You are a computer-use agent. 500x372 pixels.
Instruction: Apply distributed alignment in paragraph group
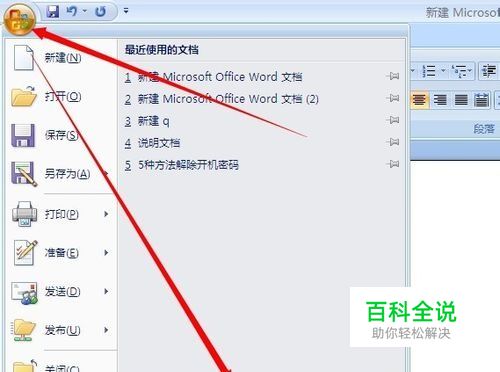coord(482,100)
